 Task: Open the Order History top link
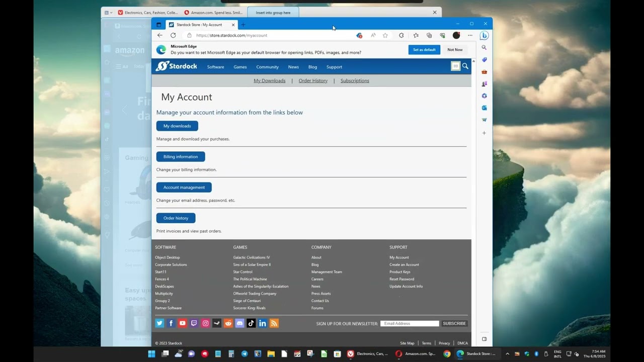(x=313, y=80)
